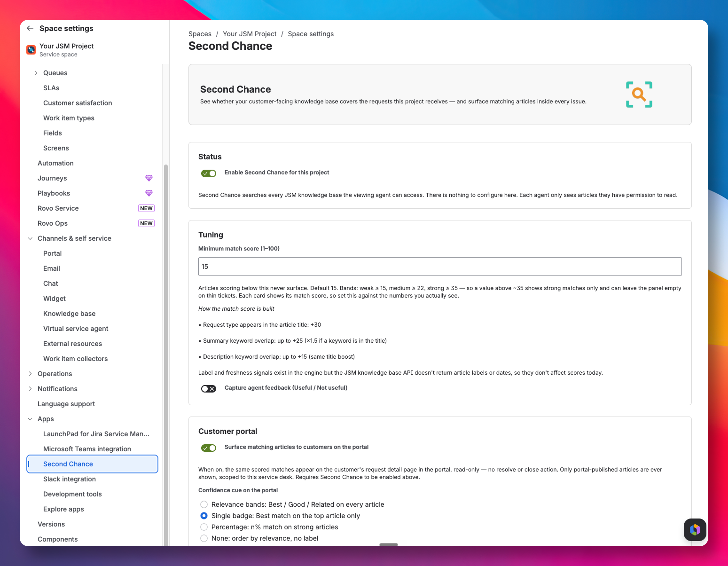This screenshot has height=566, width=728.
Task: Open Space settings breadcrumb link
Action: tap(311, 34)
